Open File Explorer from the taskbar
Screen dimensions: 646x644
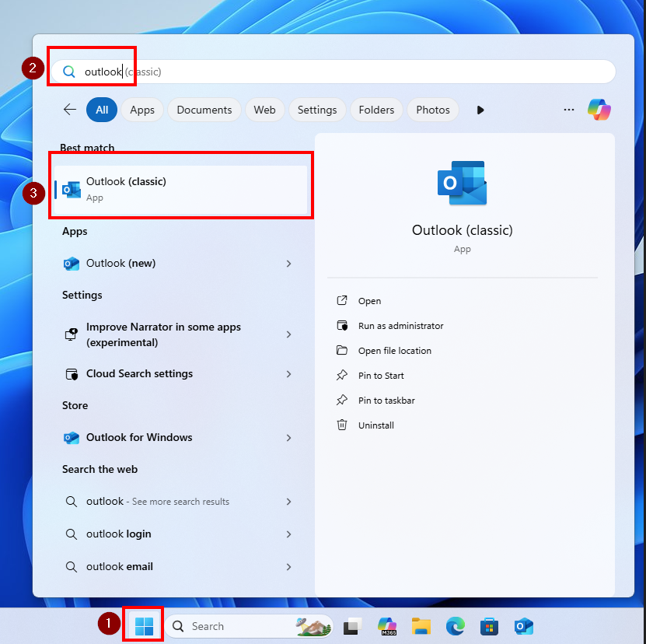[421, 626]
